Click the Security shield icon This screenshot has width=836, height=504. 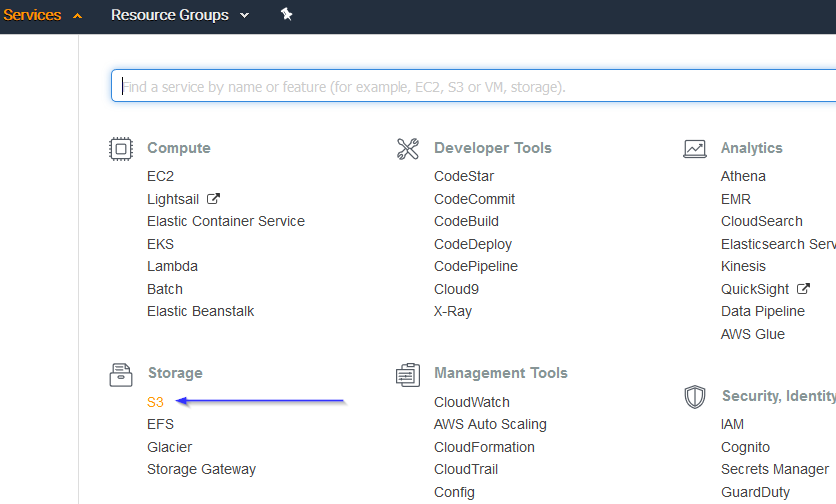coord(695,397)
